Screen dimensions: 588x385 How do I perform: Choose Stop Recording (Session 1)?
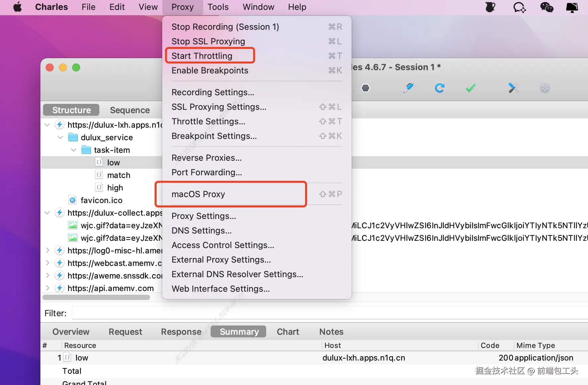pyautogui.click(x=257, y=27)
